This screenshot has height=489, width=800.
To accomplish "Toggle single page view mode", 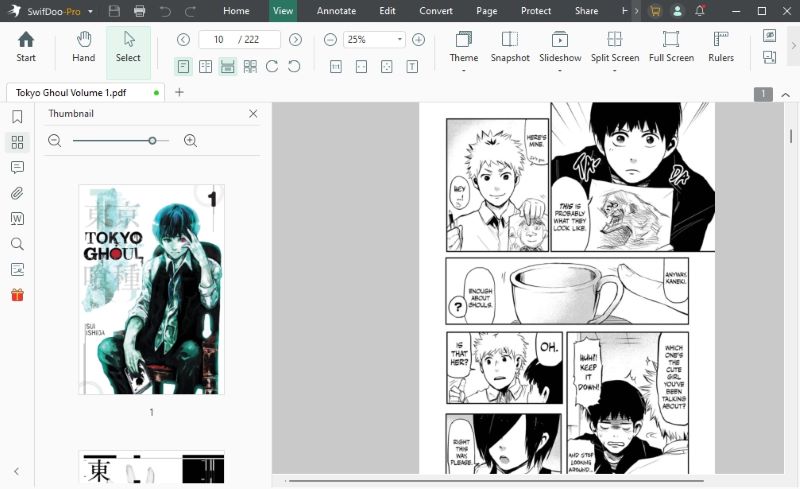I will click(184, 67).
